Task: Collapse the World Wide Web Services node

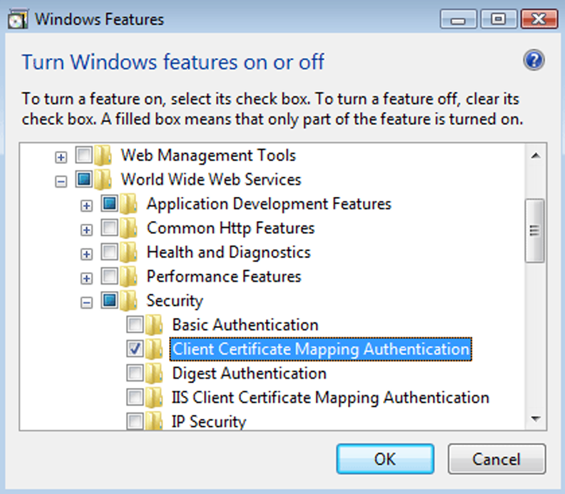Action: point(61,182)
